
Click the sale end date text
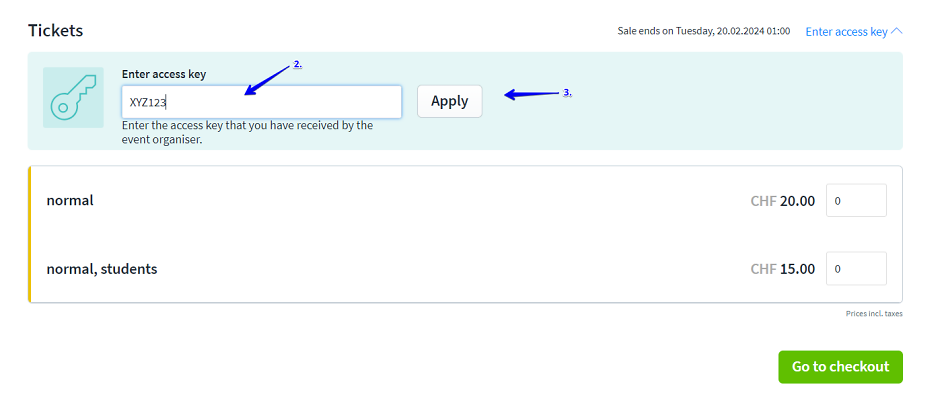tap(704, 31)
